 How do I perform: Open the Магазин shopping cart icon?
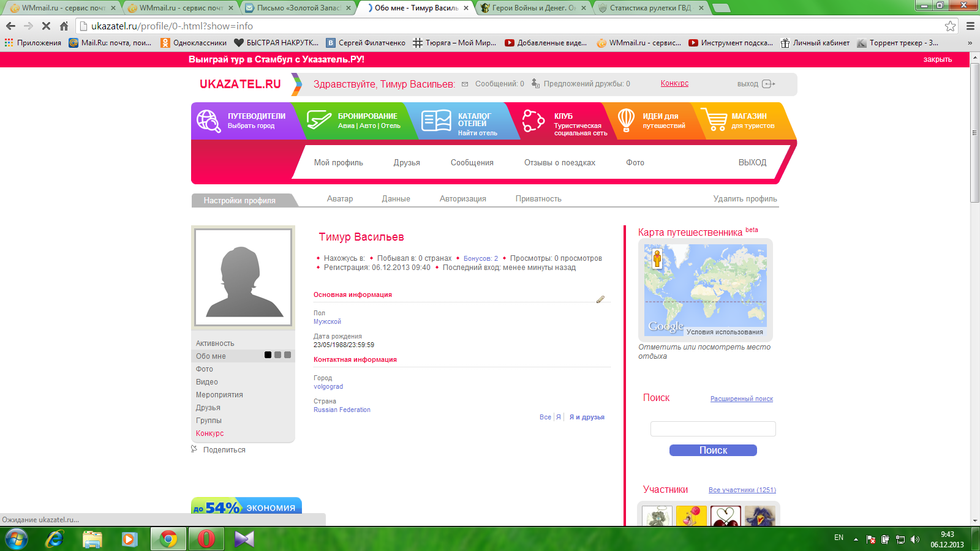pyautogui.click(x=714, y=120)
